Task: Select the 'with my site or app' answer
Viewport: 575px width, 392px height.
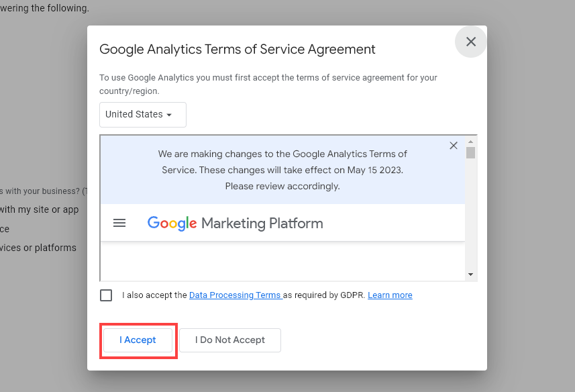Action: point(40,209)
